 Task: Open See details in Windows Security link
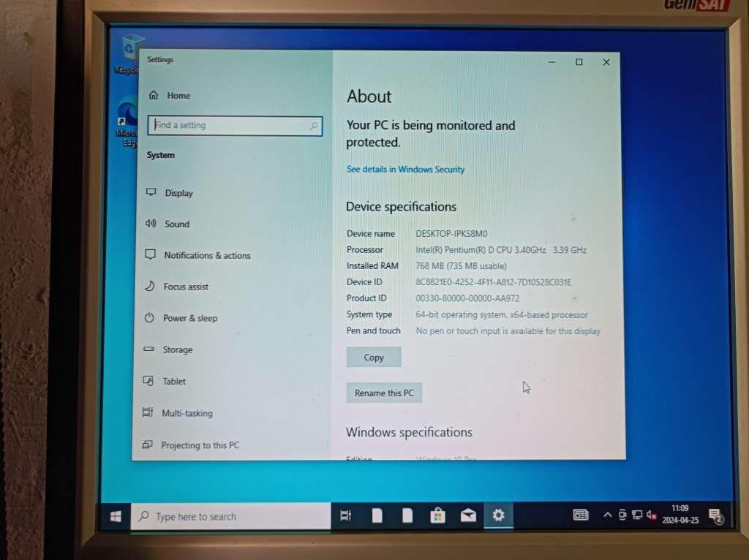tap(405, 170)
